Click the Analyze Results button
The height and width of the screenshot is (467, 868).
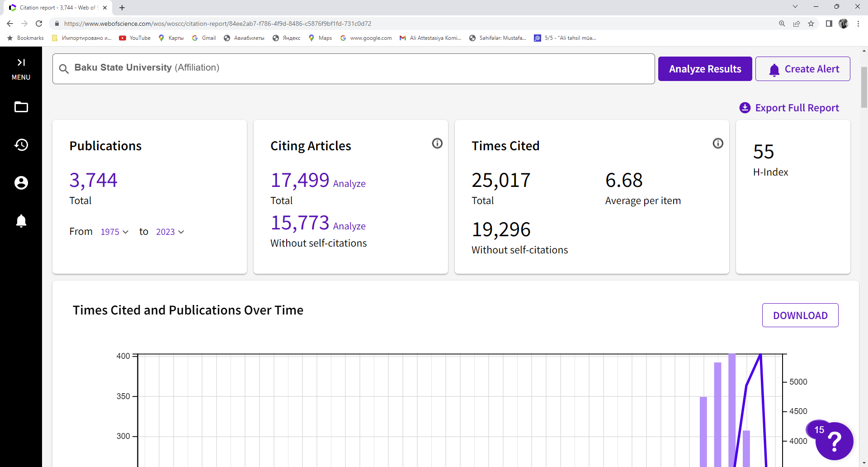coord(705,69)
